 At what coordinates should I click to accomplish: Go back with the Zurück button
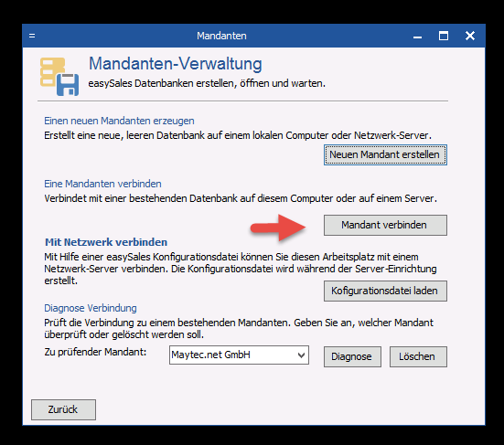63,409
